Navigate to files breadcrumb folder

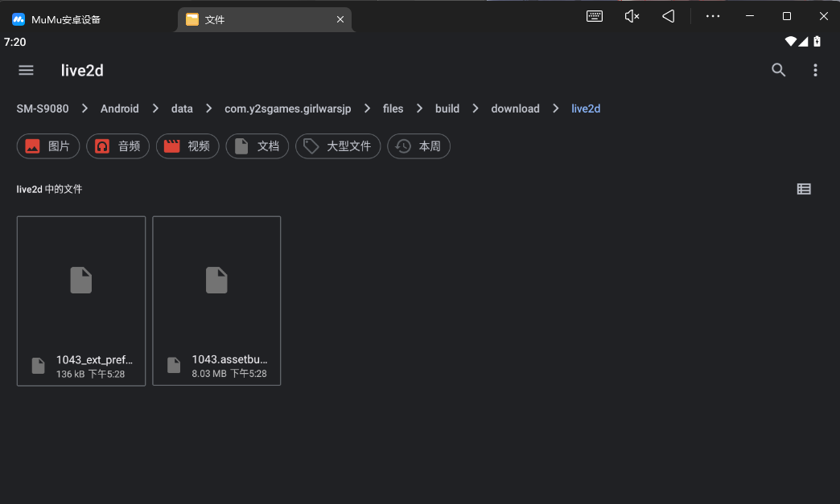point(393,109)
